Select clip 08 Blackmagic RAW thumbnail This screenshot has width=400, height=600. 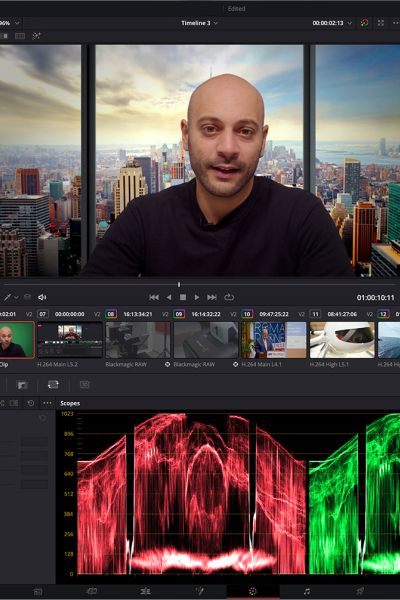[138, 340]
